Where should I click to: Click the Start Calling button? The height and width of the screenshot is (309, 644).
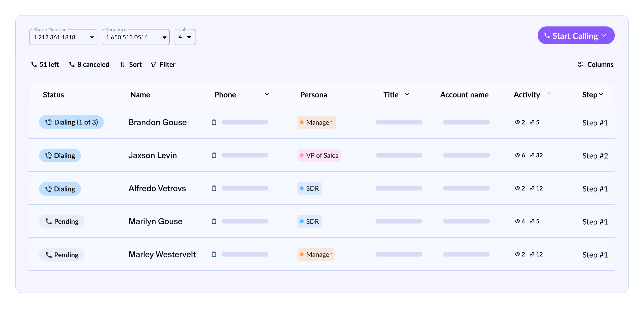576,36
